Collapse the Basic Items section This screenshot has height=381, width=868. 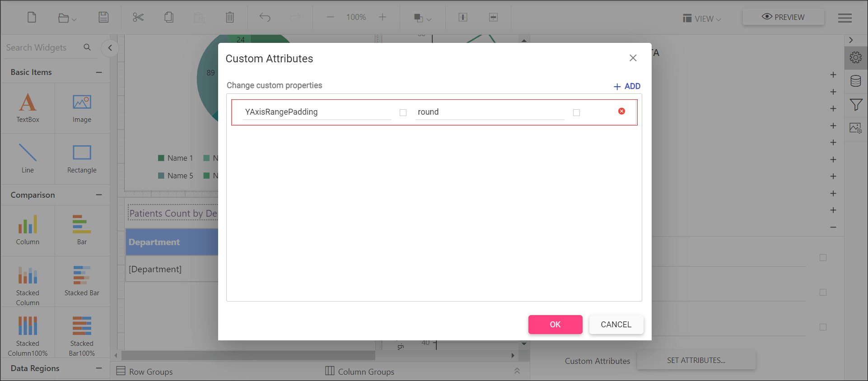99,72
